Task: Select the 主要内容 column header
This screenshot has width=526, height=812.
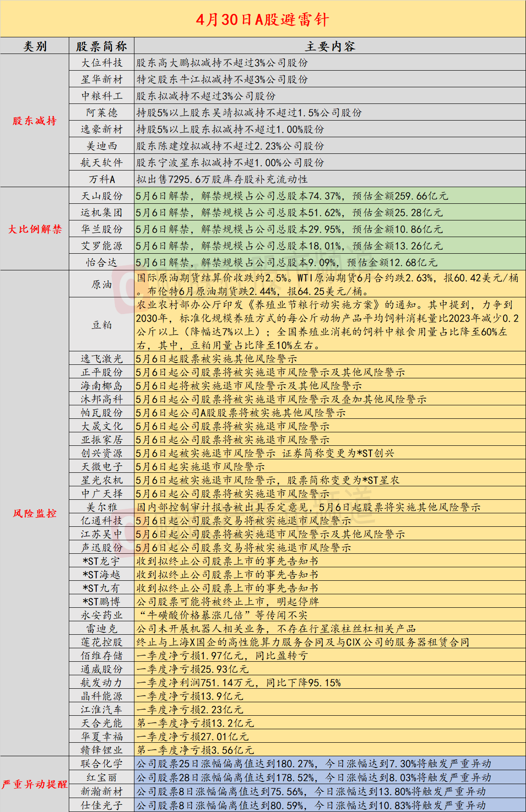Action: pyautogui.click(x=330, y=46)
